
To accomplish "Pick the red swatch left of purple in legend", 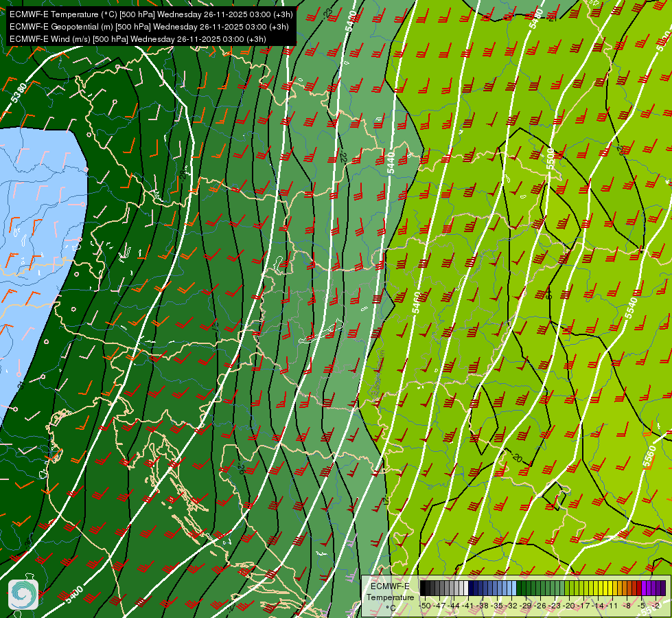I will click(x=640, y=588).
